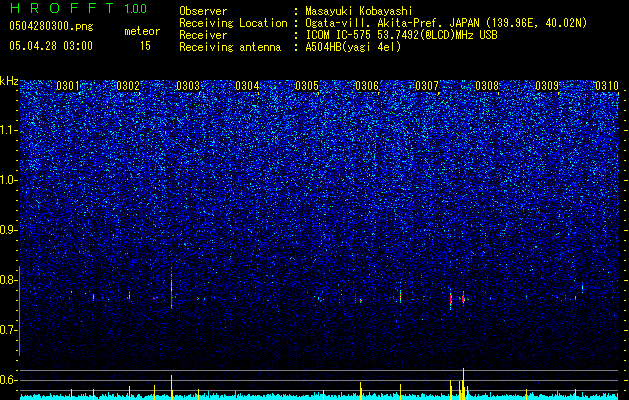The image size is (629, 400).
Task: Click the Receiving Location field label
Action: point(233,23)
